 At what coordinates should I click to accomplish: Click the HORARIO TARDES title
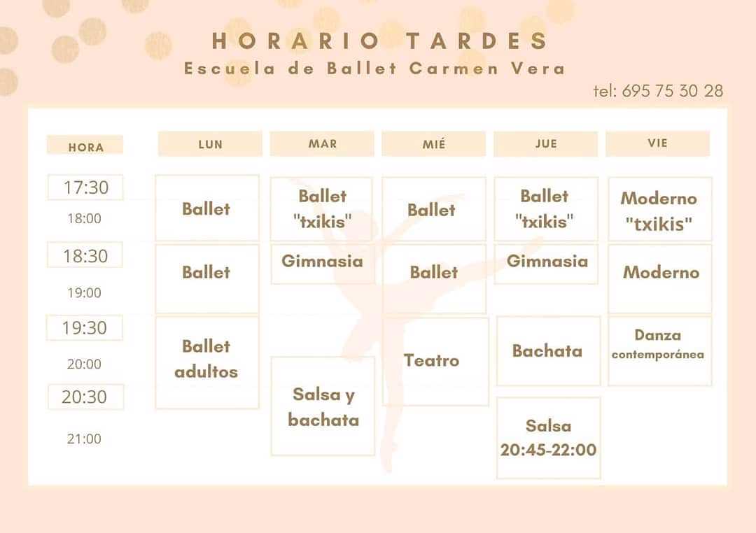click(x=380, y=41)
